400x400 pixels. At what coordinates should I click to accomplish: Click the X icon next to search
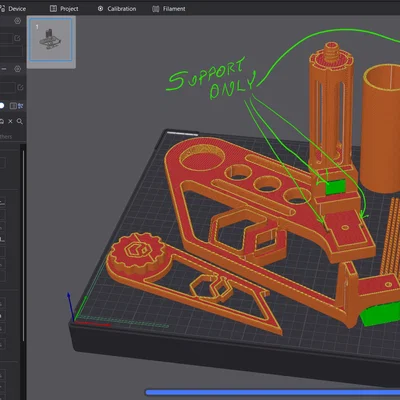(10, 121)
